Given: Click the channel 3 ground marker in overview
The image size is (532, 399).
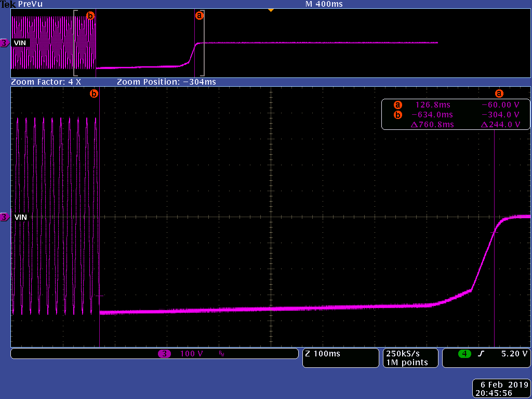Looking at the screenshot, I should click(5, 43).
